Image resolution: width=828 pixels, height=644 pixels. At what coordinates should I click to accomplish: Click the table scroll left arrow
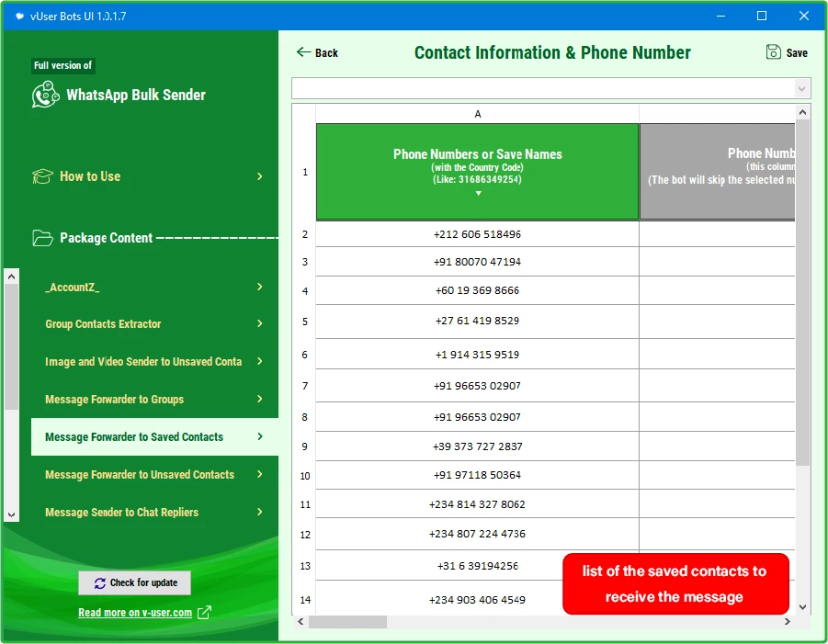pos(301,622)
